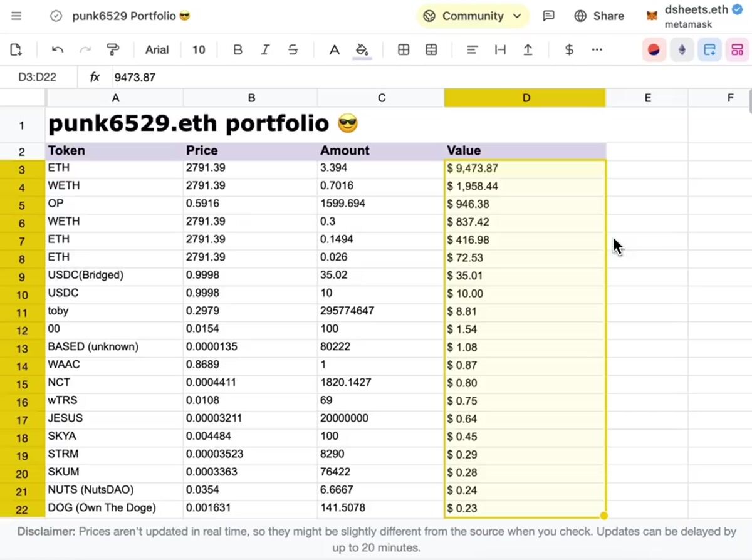Select price cell 0.5916
Image resolution: width=752 pixels, height=560 pixels.
pos(251,204)
